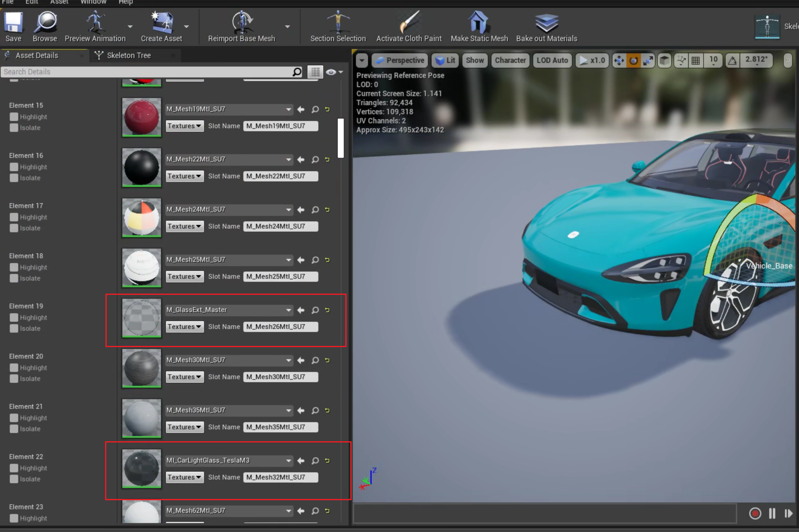Click the LOD Auto button
The width and height of the screenshot is (799, 532).
pos(552,60)
